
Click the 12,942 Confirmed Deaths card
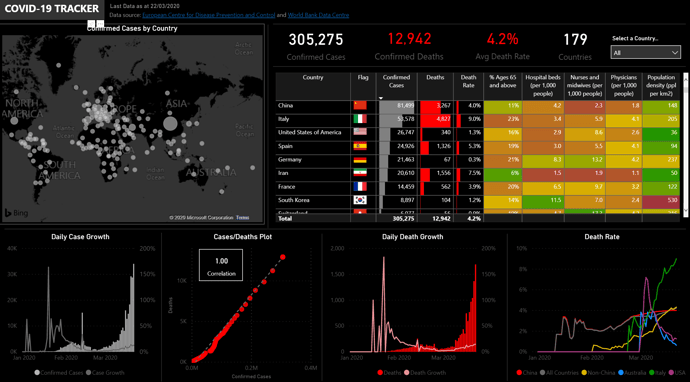pos(409,47)
